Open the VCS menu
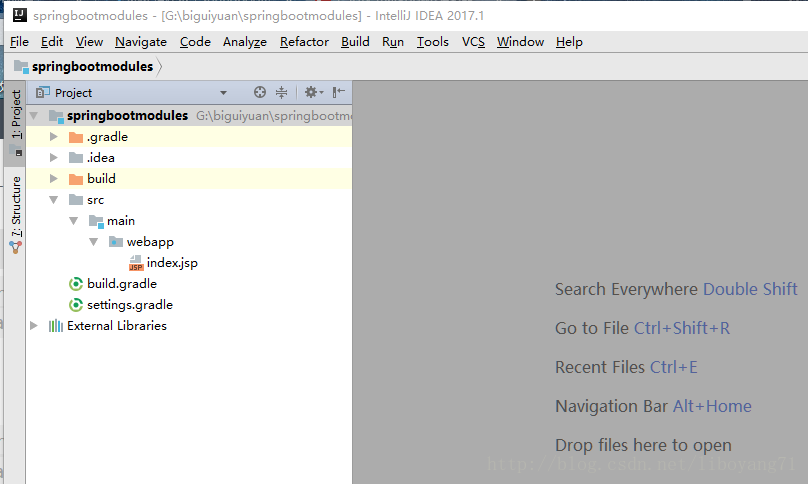 pyautogui.click(x=473, y=42)
